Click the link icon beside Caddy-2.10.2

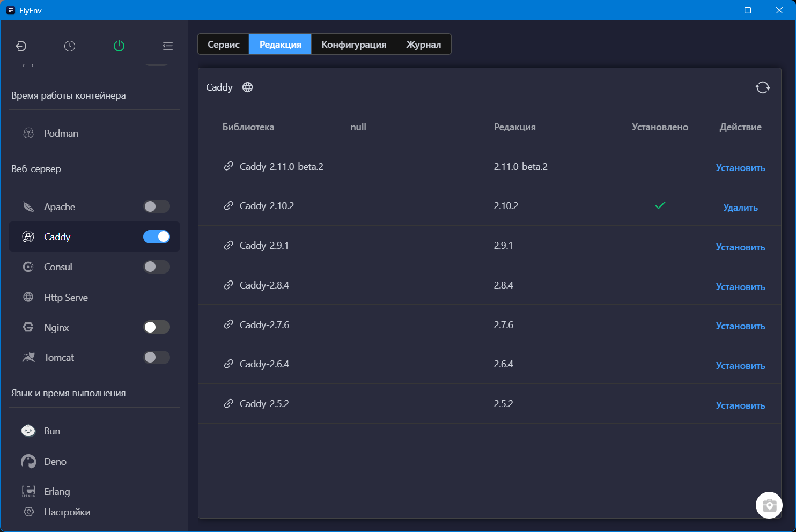point(229,206)
